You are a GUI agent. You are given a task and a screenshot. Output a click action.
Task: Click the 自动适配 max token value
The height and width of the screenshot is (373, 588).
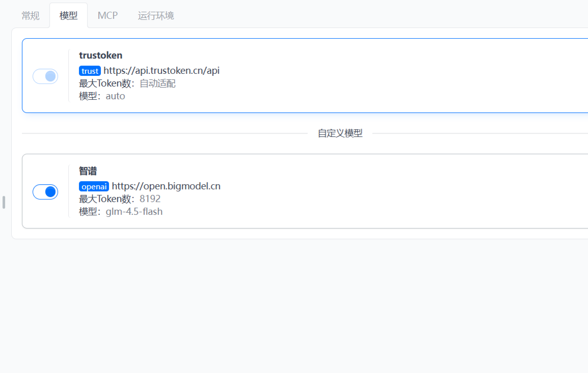158,83
